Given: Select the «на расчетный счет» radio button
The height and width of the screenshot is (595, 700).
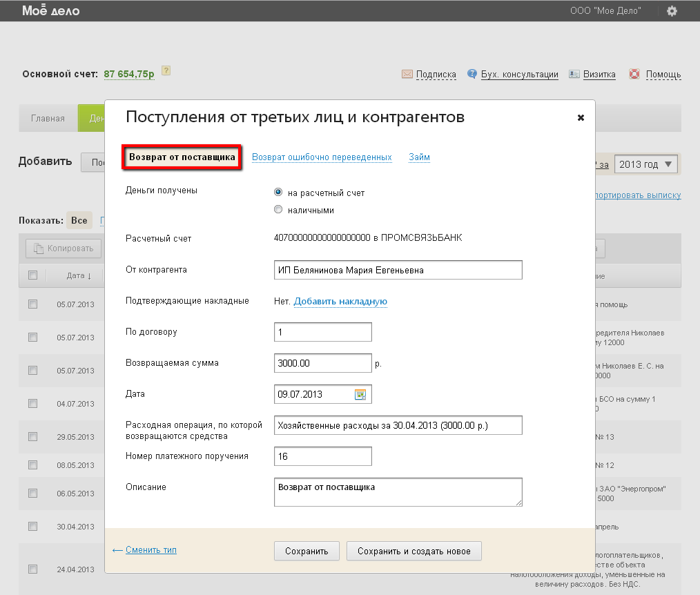Looking at the screenshot, I should coord(278,193).
